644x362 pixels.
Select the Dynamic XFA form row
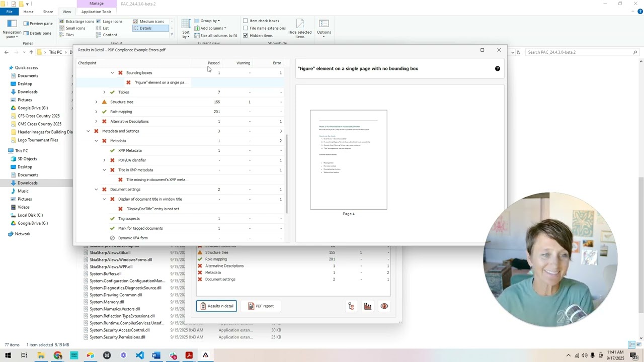180,238
